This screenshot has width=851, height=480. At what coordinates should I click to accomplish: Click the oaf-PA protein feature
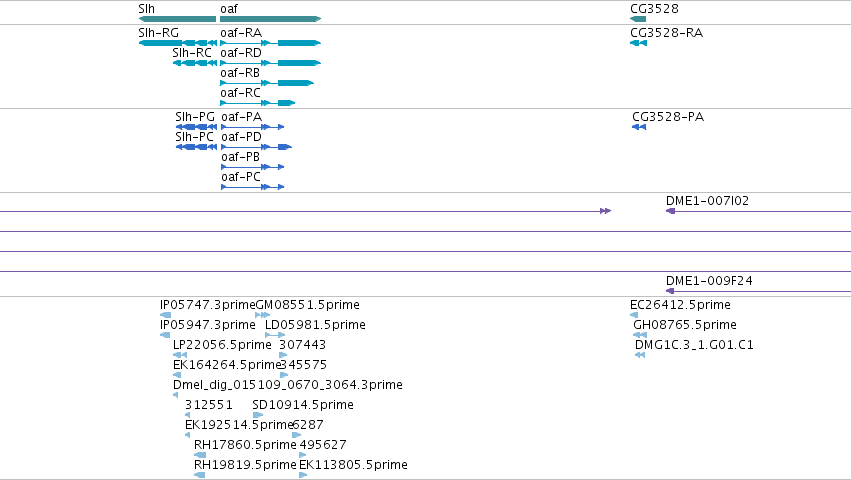tap(252, 127)
